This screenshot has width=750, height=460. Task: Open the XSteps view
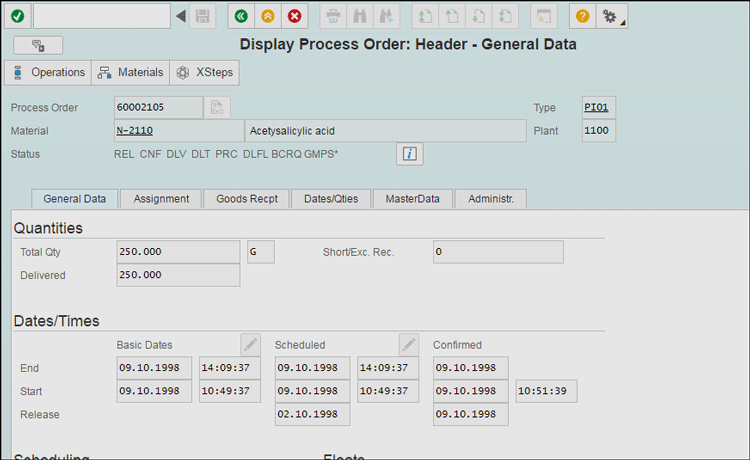click(205, 73)
